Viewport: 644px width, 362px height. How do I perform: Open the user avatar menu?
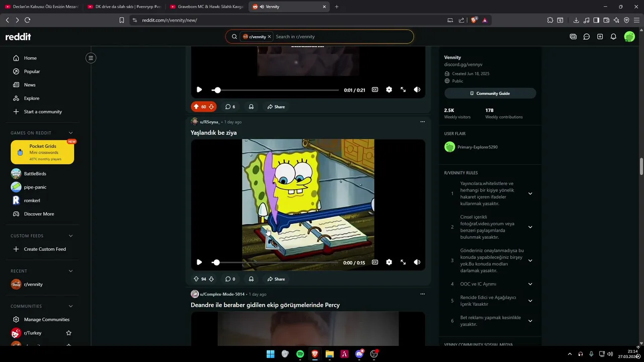pyautogui.click(x=629, y=37)
